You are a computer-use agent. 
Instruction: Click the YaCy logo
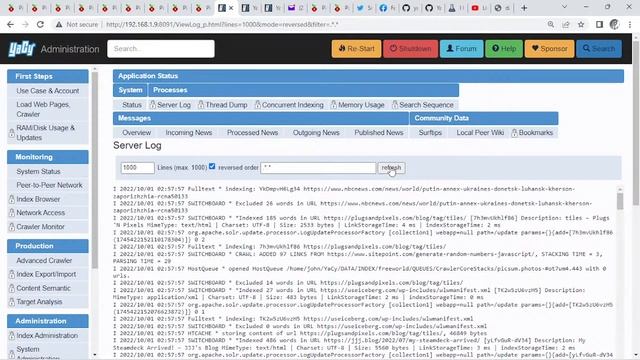tap(22, 49)
